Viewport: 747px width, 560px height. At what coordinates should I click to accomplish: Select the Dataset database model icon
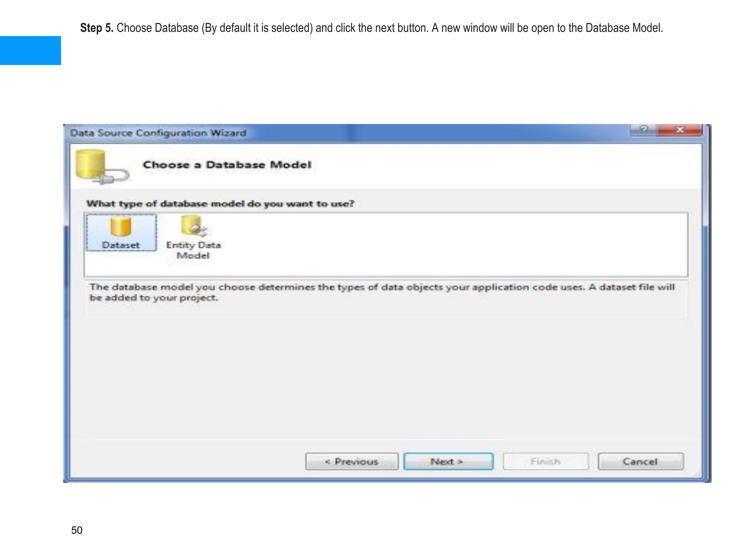point(120,226)
